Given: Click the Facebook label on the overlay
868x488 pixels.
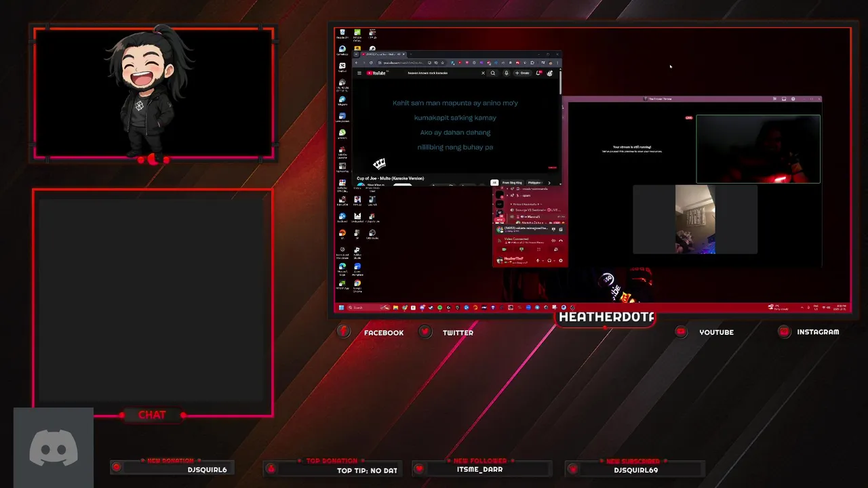Looking at the screenshot, I should pyautogui.click(x=384, y=333).
